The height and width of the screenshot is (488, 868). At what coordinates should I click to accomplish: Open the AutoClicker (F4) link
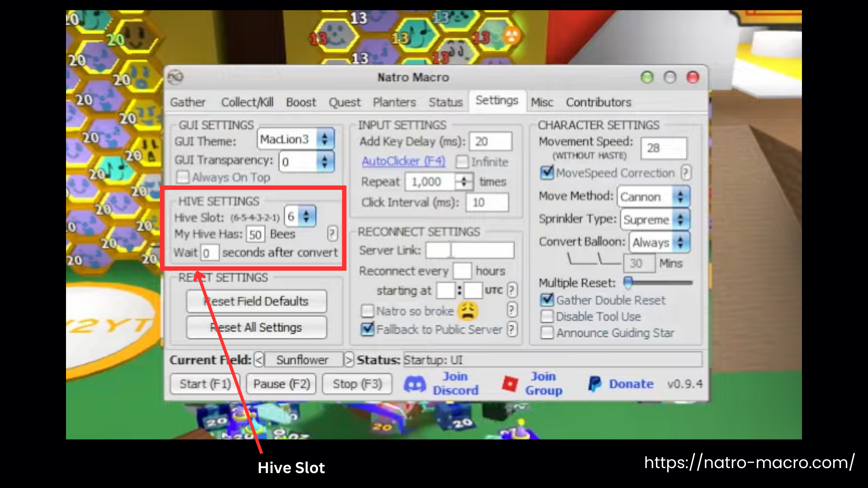pos(403,161)
